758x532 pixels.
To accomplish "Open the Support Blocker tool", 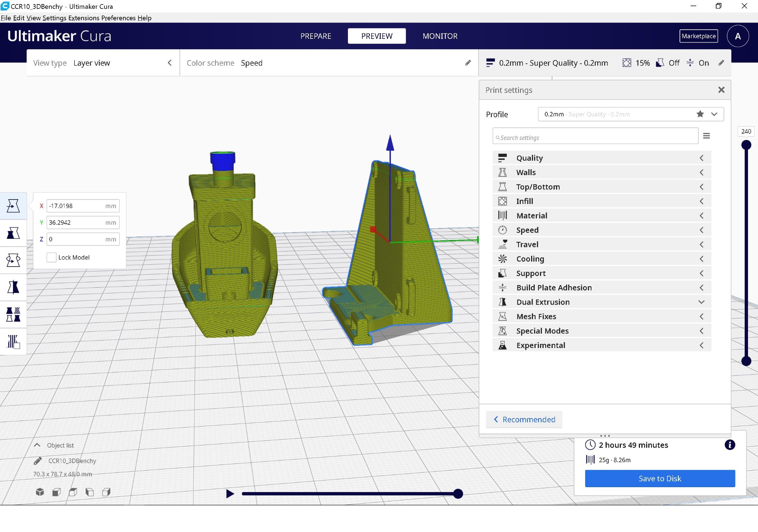I will pyautogui.click(x=13, y=342).
